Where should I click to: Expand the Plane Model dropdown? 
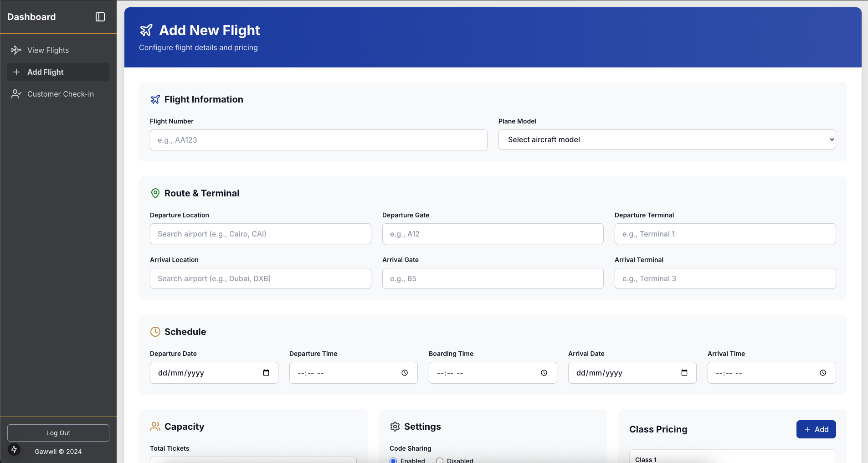pos(667,139)
